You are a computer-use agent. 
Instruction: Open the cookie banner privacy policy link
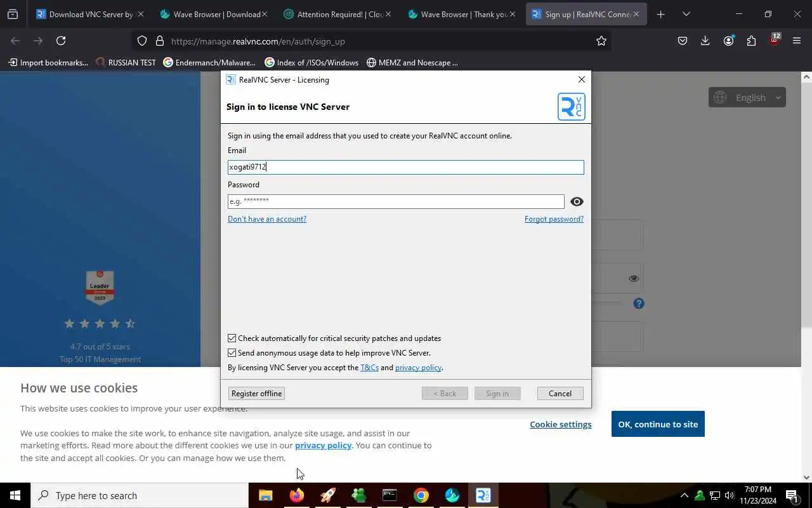323,445
